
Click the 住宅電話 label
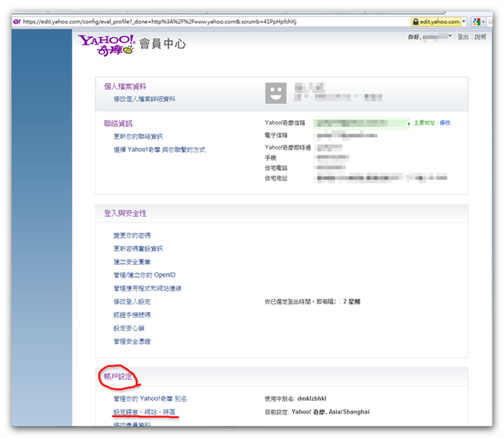click(276, 168)
